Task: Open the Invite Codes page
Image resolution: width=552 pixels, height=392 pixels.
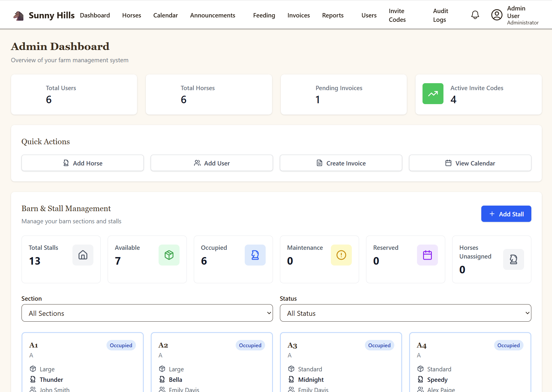Action: point(397,15)
